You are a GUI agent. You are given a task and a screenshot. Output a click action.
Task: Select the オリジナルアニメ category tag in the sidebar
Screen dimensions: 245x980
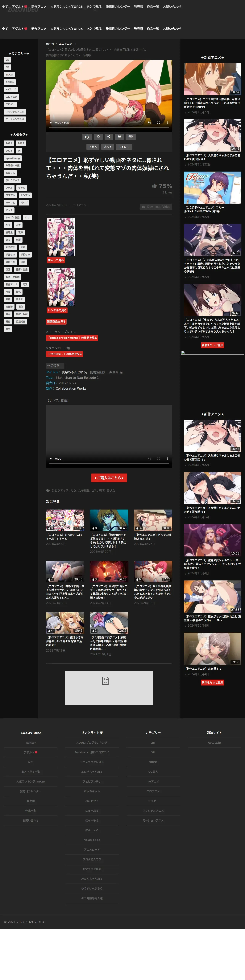point(15,112)
